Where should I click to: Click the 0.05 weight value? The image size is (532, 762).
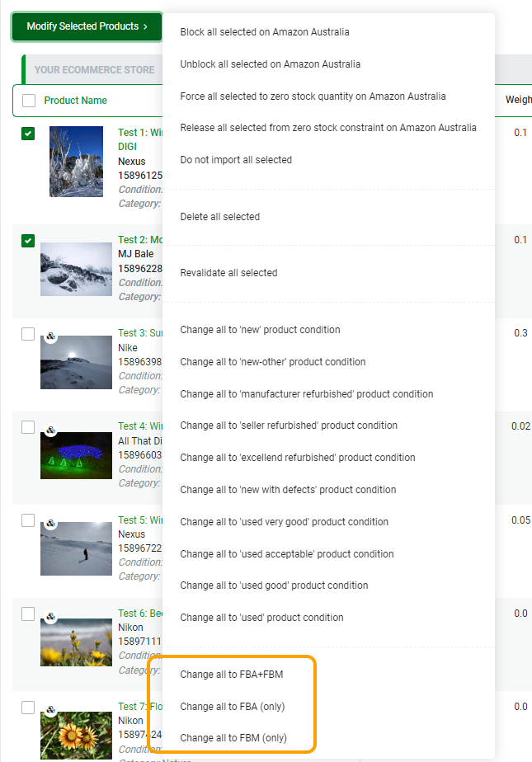click(520, 520)
